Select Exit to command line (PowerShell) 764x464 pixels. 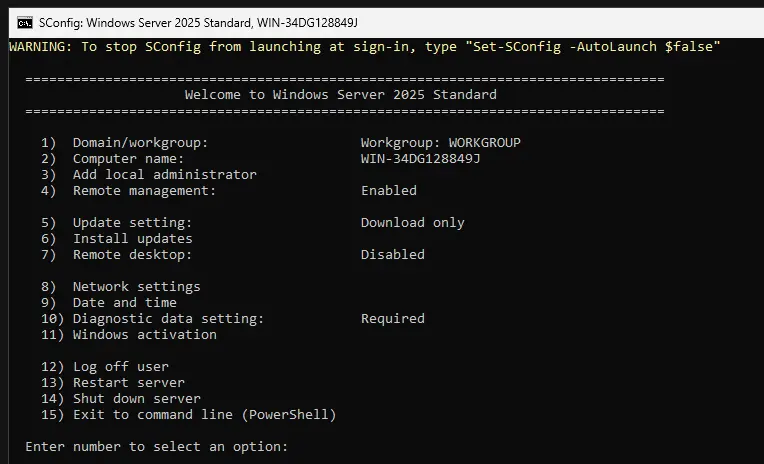click(x=204, y=414)
